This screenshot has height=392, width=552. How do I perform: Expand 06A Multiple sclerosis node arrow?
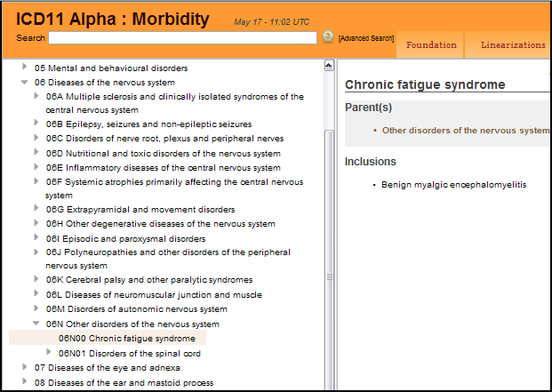(36, 96)
